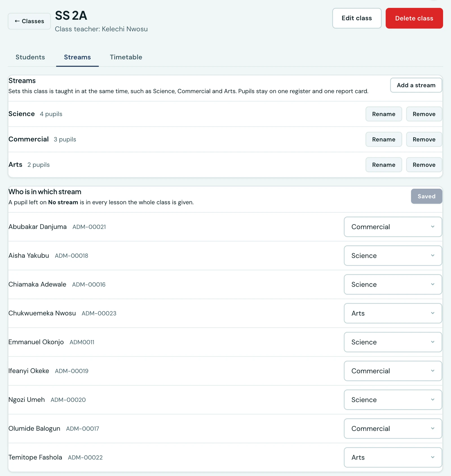The height and width of the screenshot is (476, 451).
Task: Expand stream selector for Chukwuemeka Nwosu
Action: pos(393,313)
